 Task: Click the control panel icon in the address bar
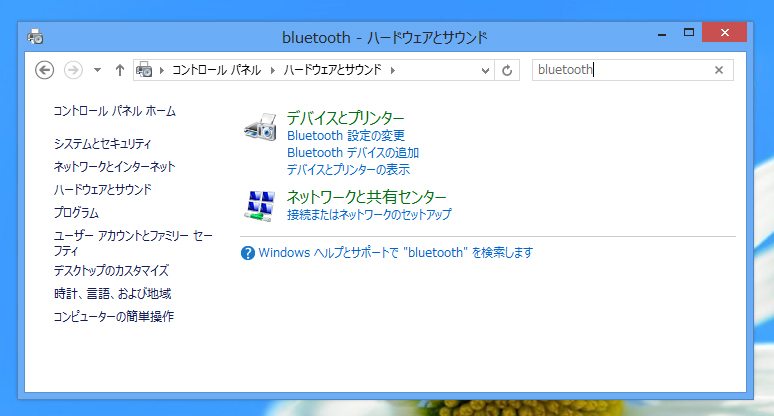(144, 70)
